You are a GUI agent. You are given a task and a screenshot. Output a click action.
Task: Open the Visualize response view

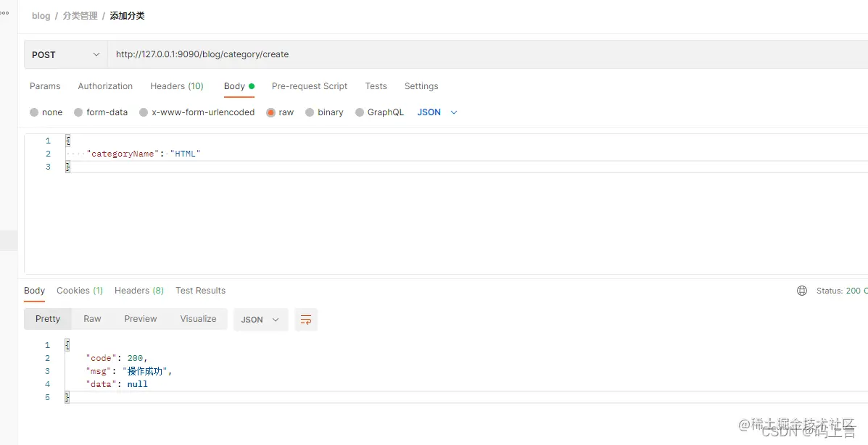[198, 319]
